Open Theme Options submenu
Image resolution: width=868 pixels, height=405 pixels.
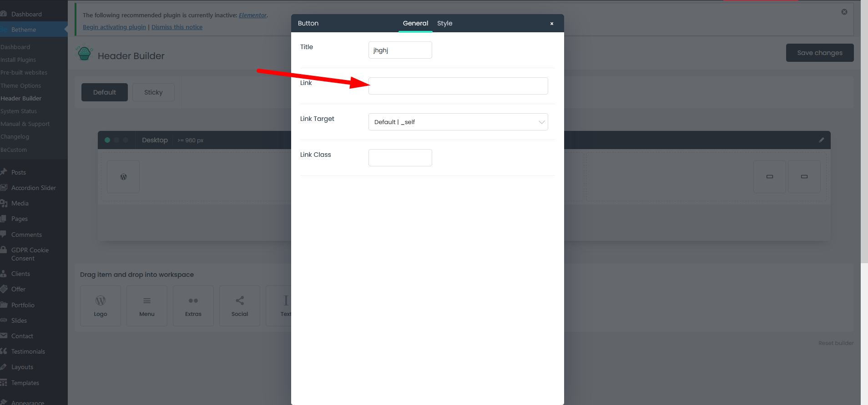click(x=20, y=85)
